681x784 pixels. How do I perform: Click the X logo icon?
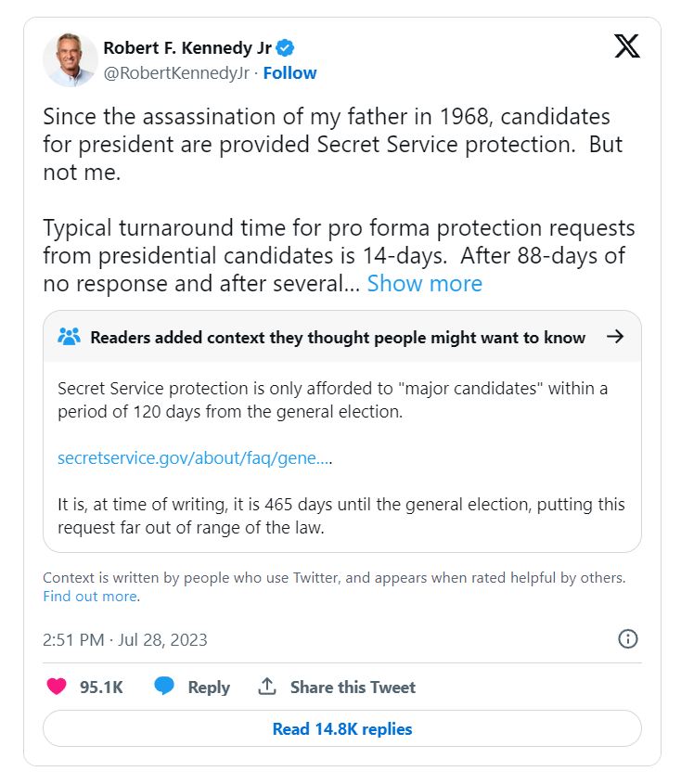pos(627,46)
